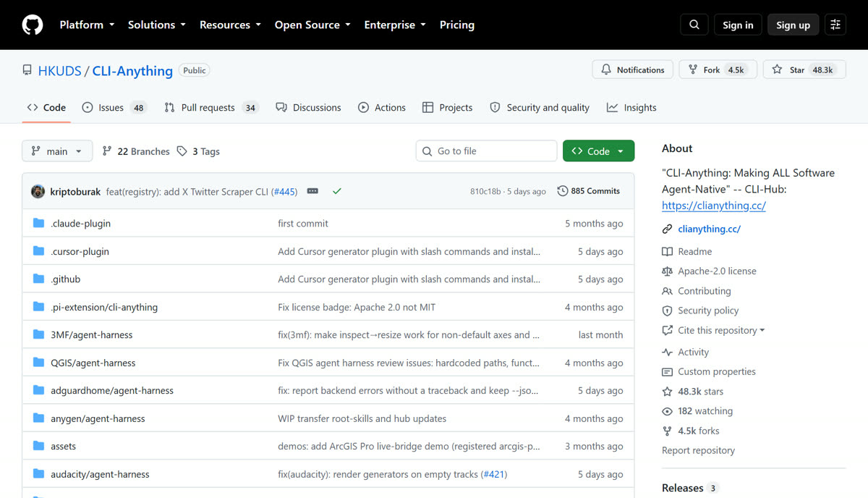The image size is (868, 498).
Task: Click the Security policy shield icon
Action: point(667,311)
